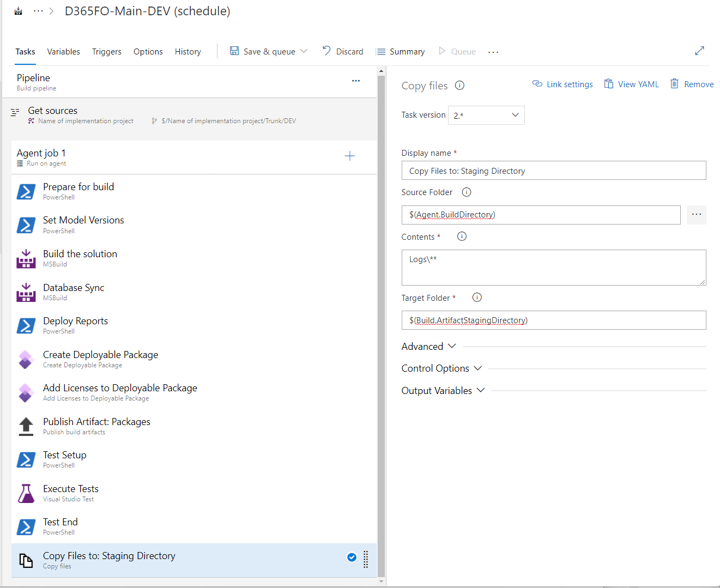Expand the Control Options section
The width and height of the screenshot is (720, 588).
click(x=441, y=368)
